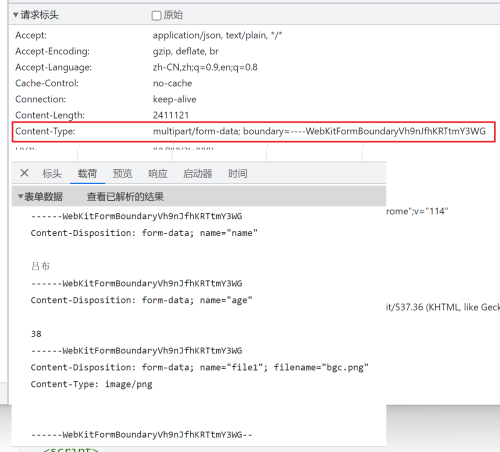
Task: Close the request details panel
Action: click(24, 173)
